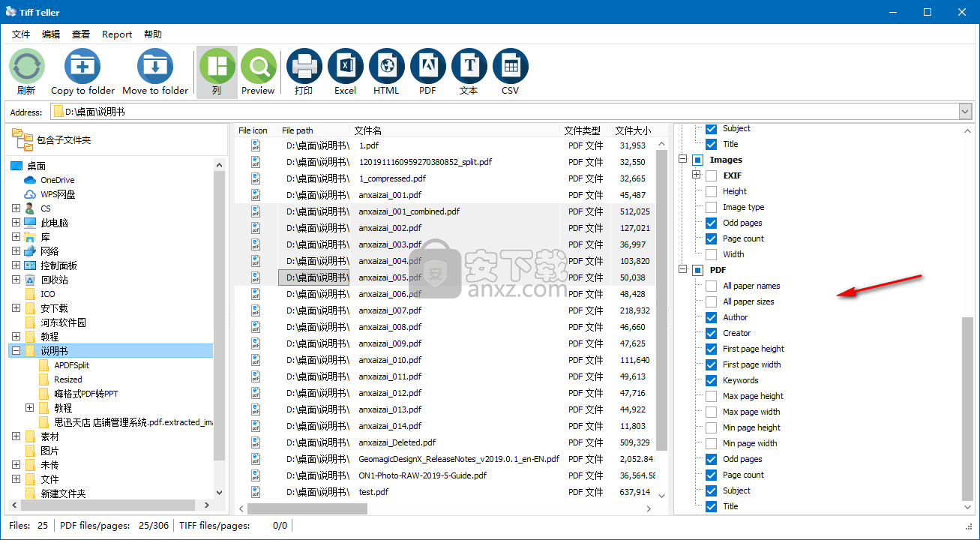Export report to Excel icon

[346, 66]
